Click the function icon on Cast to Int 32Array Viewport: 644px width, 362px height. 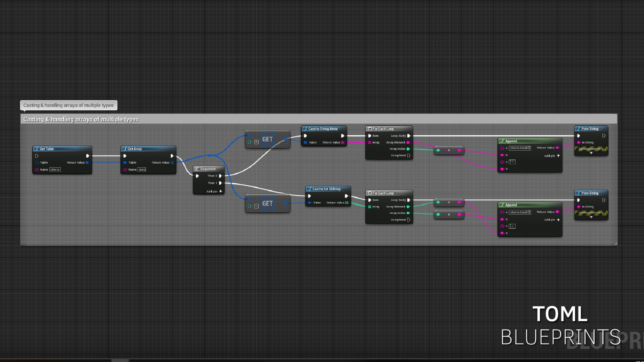click(310, 189)
